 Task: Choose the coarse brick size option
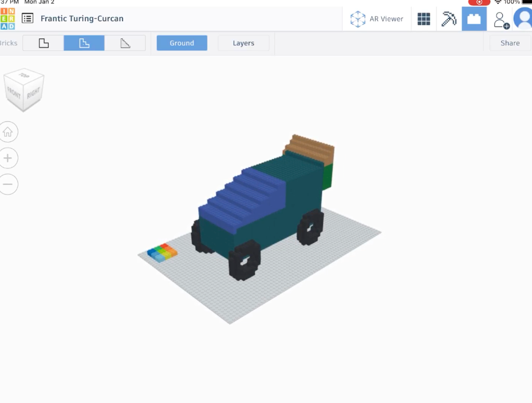click(x=44, y=43)
